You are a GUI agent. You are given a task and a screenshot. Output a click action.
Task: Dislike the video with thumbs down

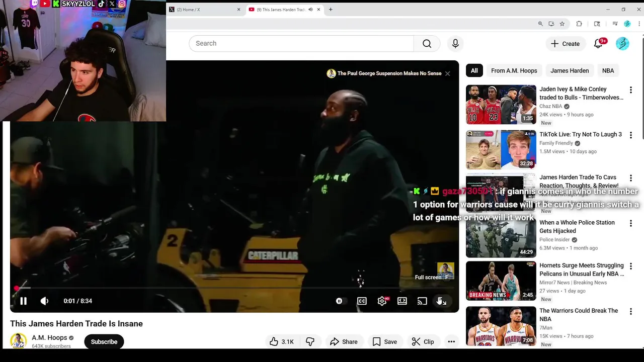pyautogui.click(x=310, y=342)
